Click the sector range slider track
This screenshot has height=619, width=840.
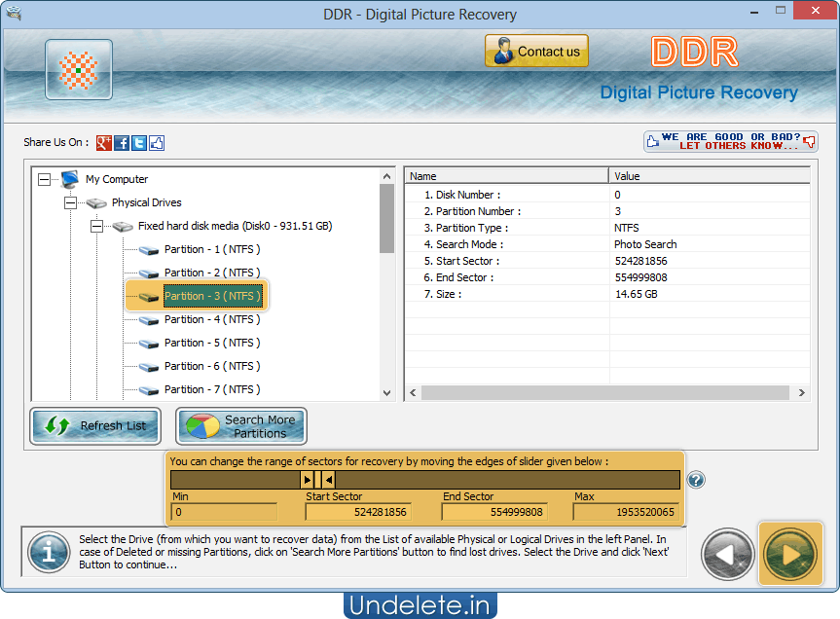pos(424,480)
